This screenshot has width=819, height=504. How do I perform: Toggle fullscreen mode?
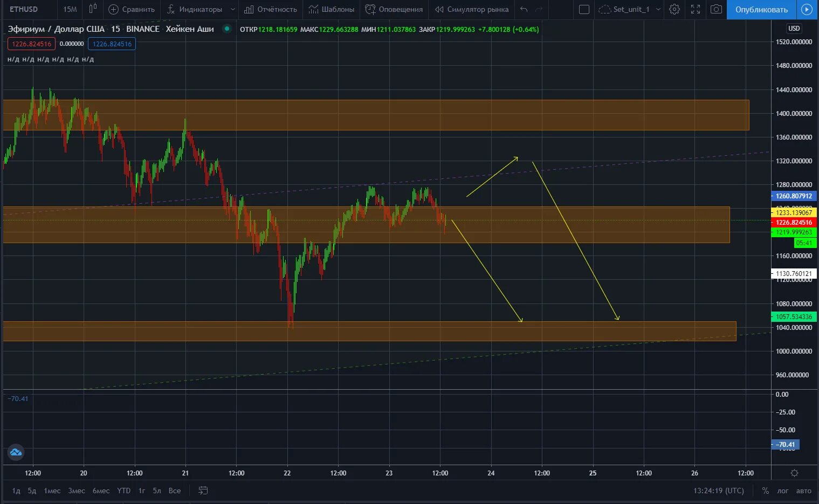coord(696,9)
